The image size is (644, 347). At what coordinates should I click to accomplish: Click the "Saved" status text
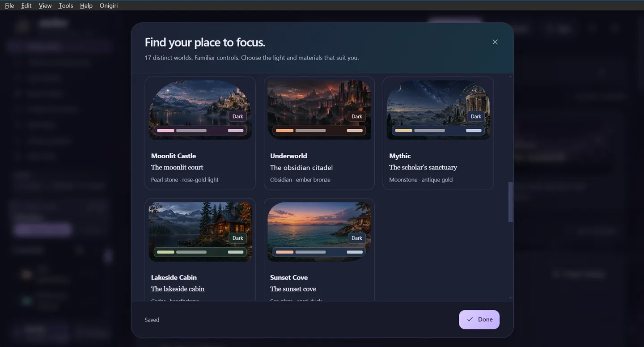[152, 320]
